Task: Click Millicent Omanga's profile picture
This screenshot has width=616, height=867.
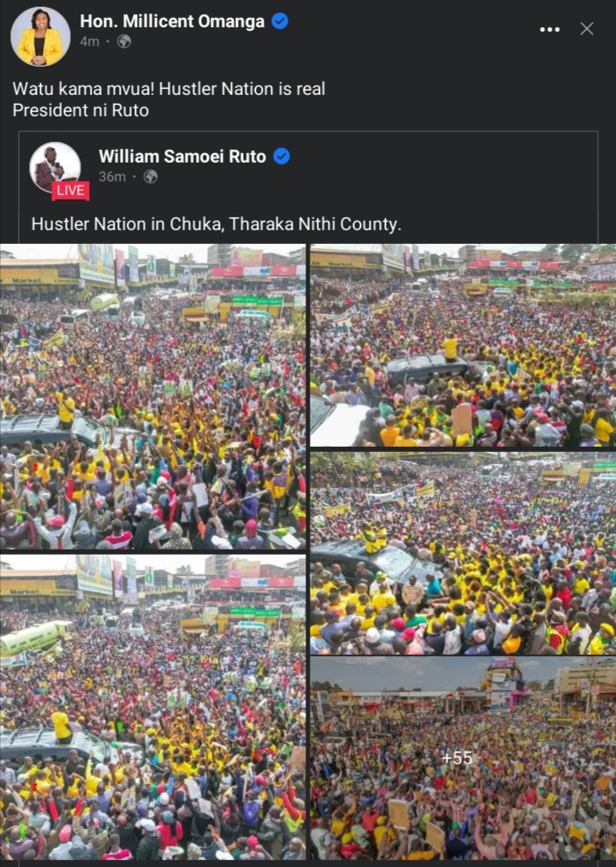Action: coord(40,37)
